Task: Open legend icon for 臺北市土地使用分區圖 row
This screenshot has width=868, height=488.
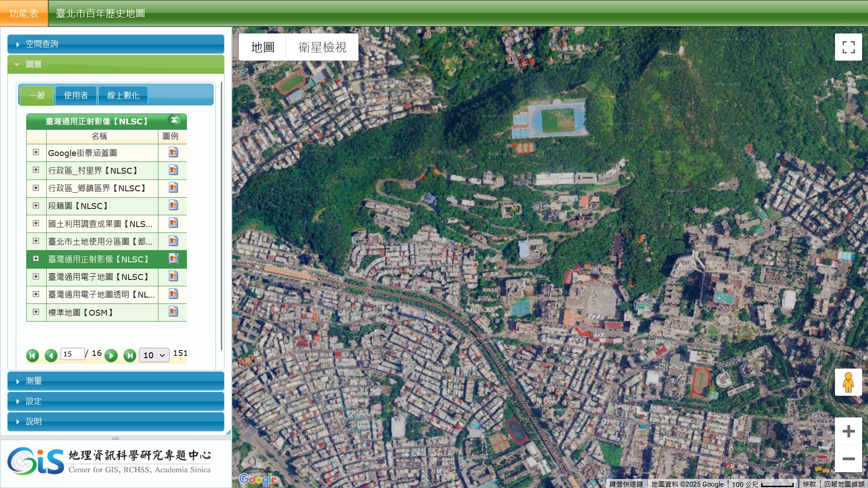Action: click(x=173, y=241)
